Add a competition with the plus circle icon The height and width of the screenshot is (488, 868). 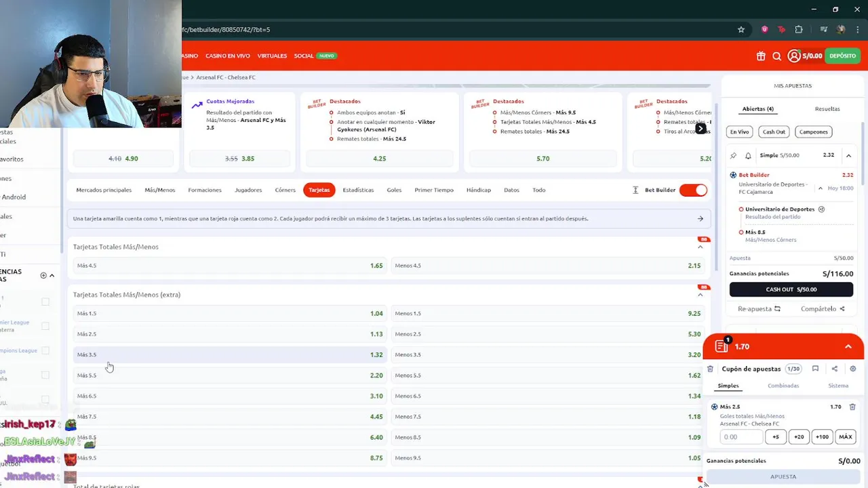(43, 275)
